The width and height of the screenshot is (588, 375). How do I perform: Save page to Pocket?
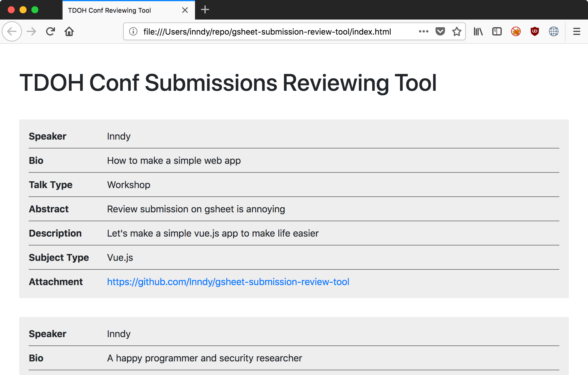click(440, 31)
